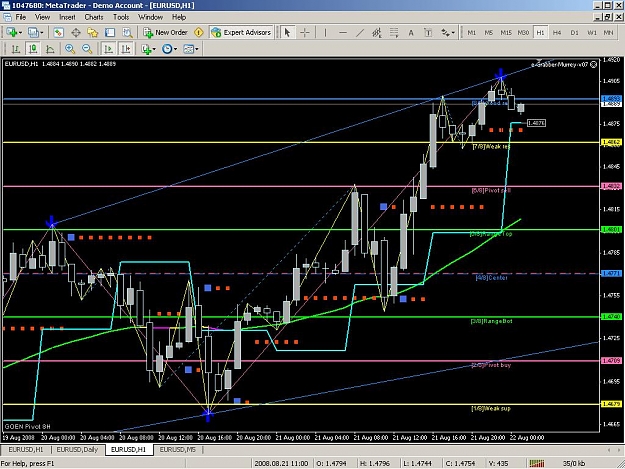This screenshot has width=625, height=469.
Task: Click the 1.4771 center level price tag
Action: 611,273
